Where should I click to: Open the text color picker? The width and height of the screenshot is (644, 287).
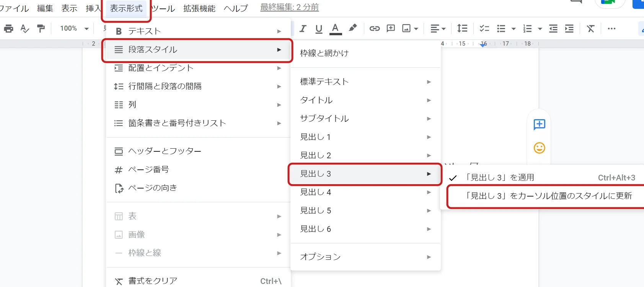[335, 28]
